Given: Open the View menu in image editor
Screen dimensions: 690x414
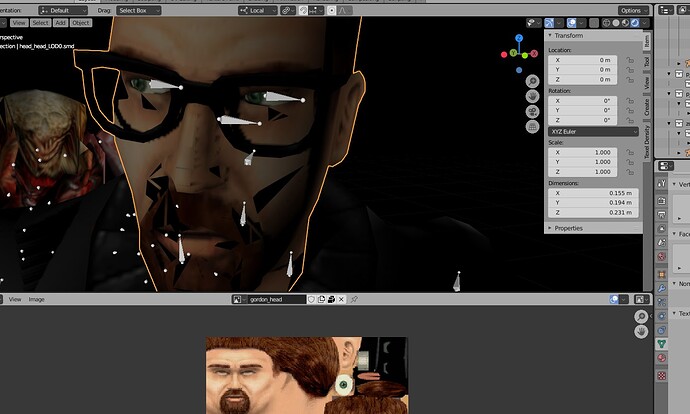Looking at the screenshot, I should point(15,299).
